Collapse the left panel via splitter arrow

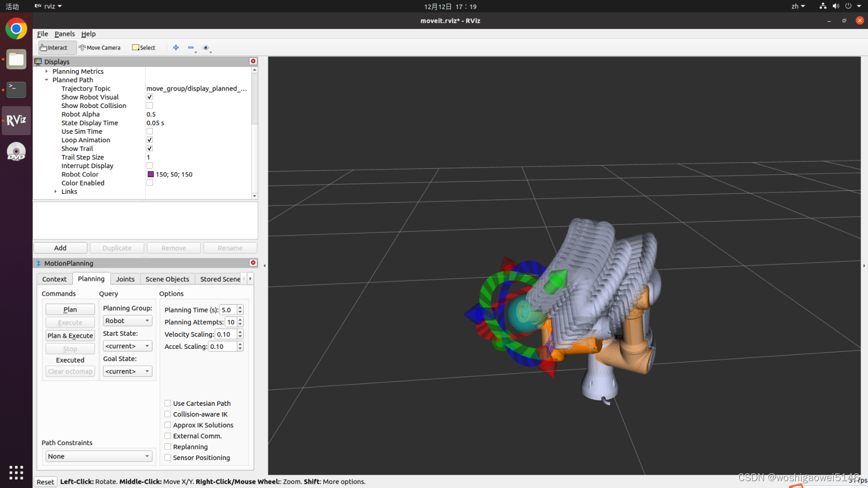264,266
